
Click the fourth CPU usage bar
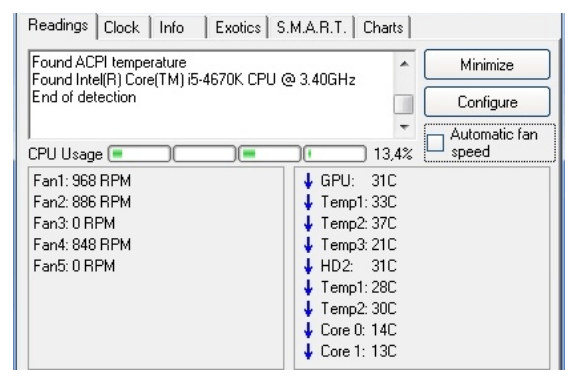(x=335, y=154)
